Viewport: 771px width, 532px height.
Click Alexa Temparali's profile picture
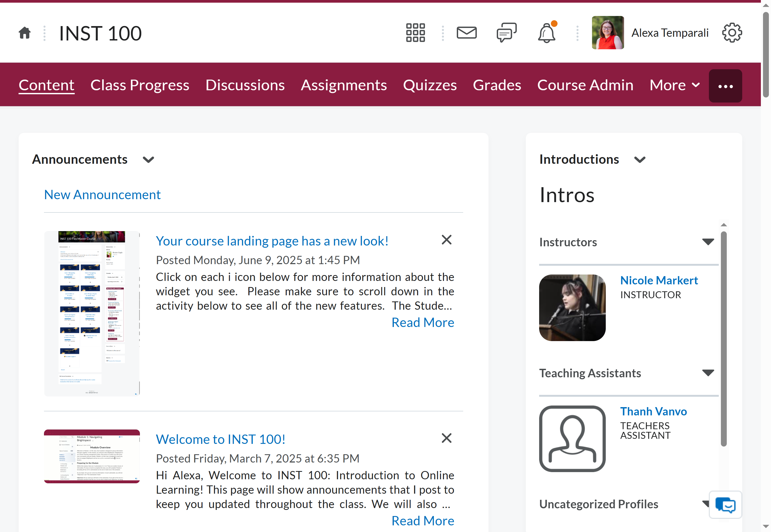pos(608,33)
